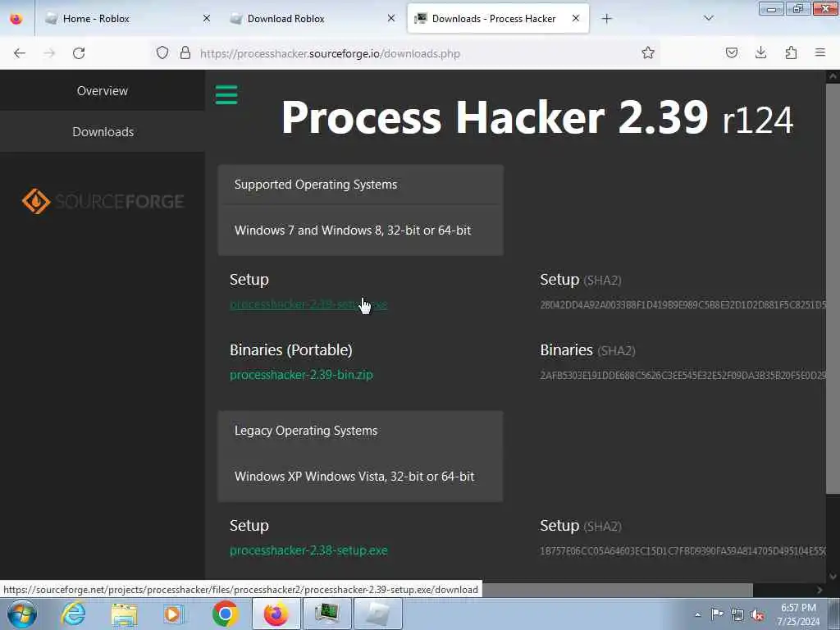
Task: Toggle the green hamburger sidebar icon
Action: 226,95
